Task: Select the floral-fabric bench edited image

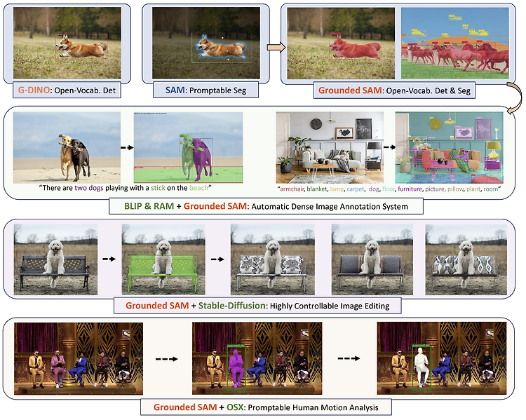Action: point(272,259)
